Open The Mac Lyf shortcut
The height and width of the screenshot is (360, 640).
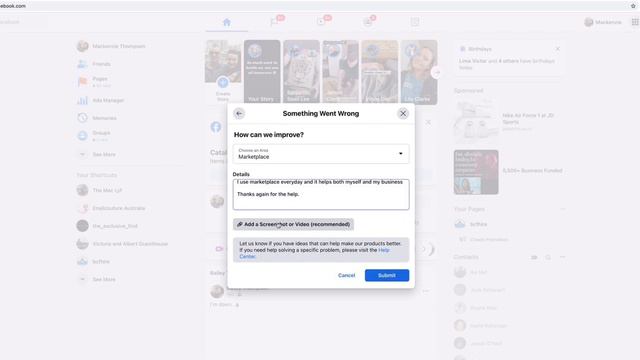pyautogui.click(x=100, y=190)
